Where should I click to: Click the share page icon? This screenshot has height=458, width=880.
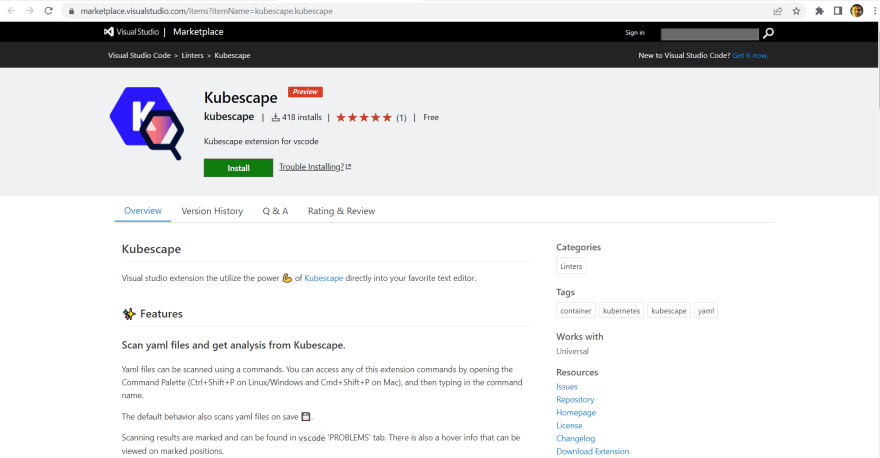coord(778,11)
